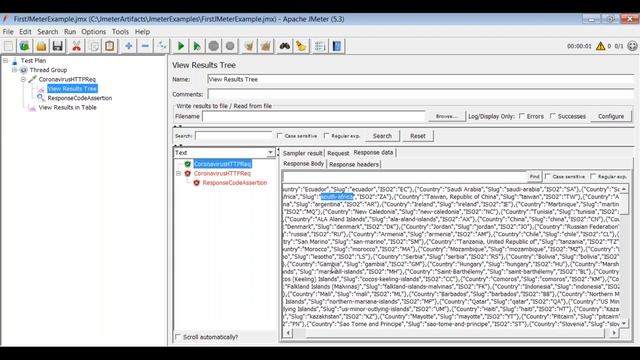Open the Templates toolbar icon
This screenshot has height=360, width=640.
pyautogui.click(x=24, y=46)
